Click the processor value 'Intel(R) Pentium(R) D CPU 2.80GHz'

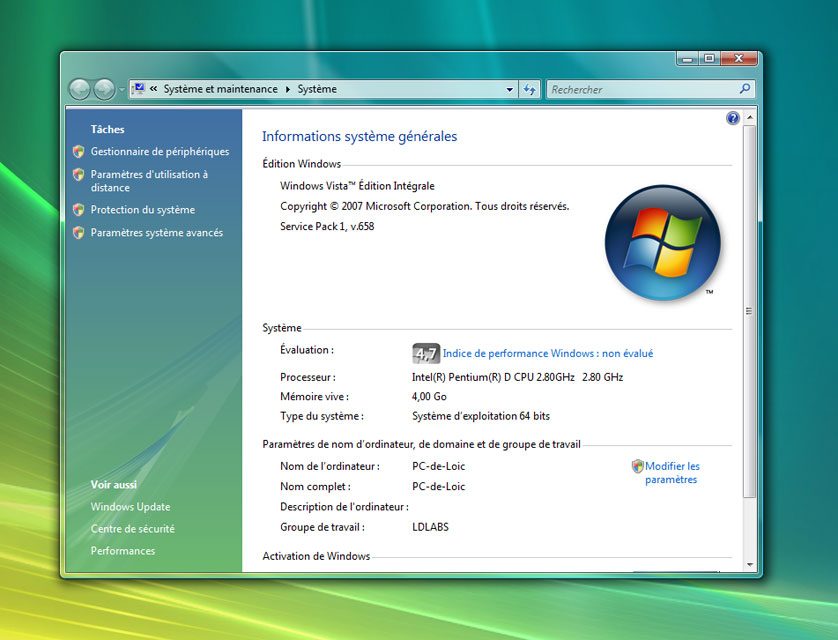tap(493, 377)
